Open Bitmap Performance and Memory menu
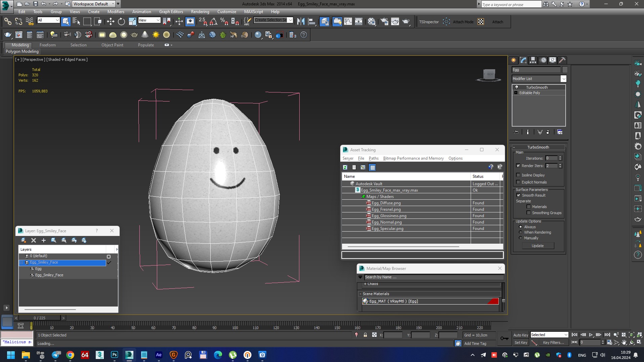Viewport: 644px width, 362px height. (x=413, y=158)
